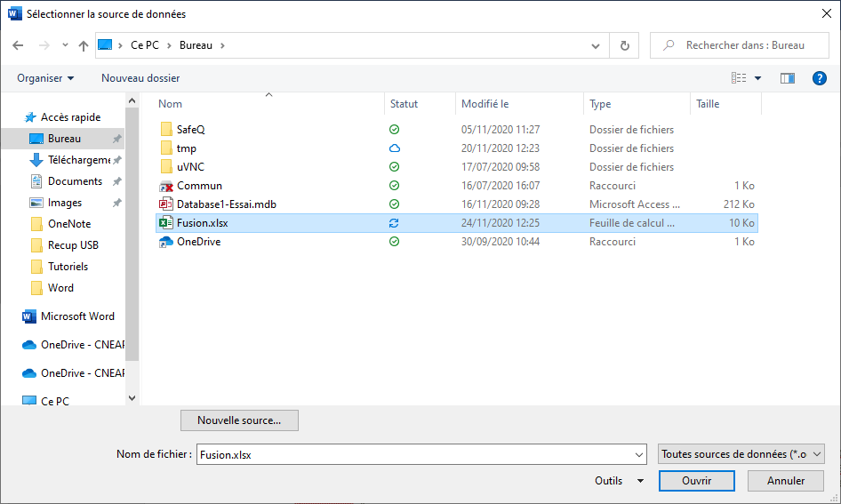Sort files by the Modifié le column
Image resolution: width=841 pixels, height=504 pixels.
[485, 104]
